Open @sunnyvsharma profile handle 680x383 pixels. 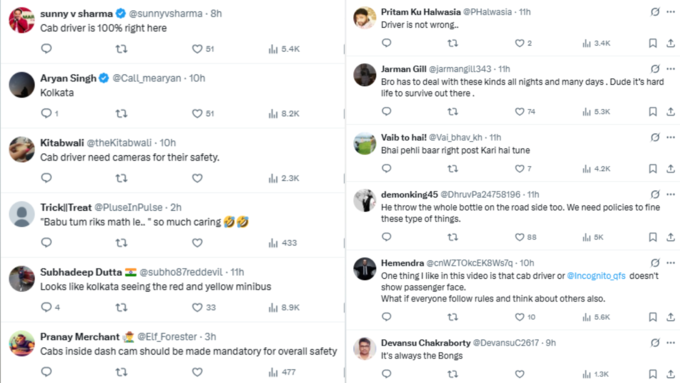[x=166, y=13]
